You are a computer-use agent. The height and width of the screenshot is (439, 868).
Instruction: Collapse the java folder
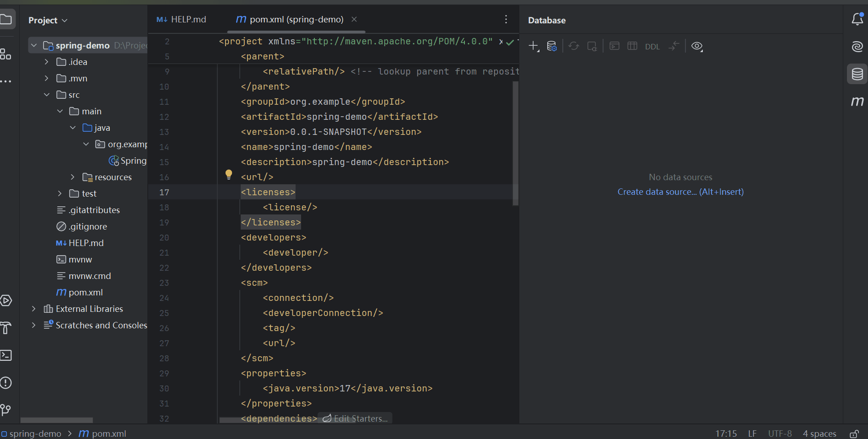point(73,128)
